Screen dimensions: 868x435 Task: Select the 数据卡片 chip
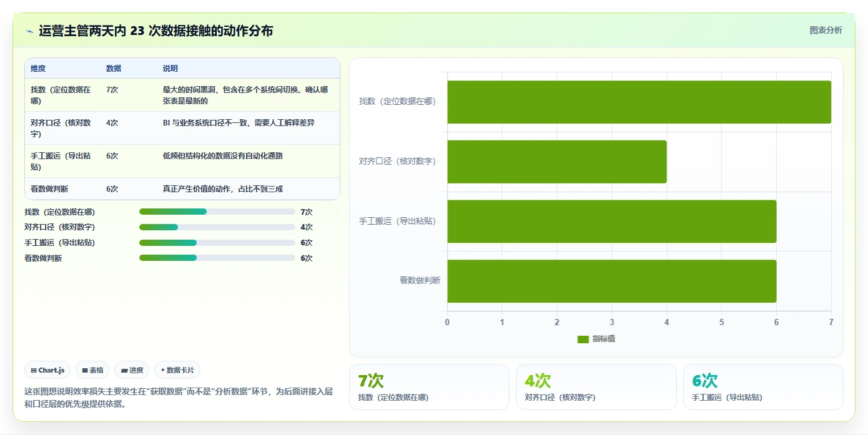(x=177, y=370)
